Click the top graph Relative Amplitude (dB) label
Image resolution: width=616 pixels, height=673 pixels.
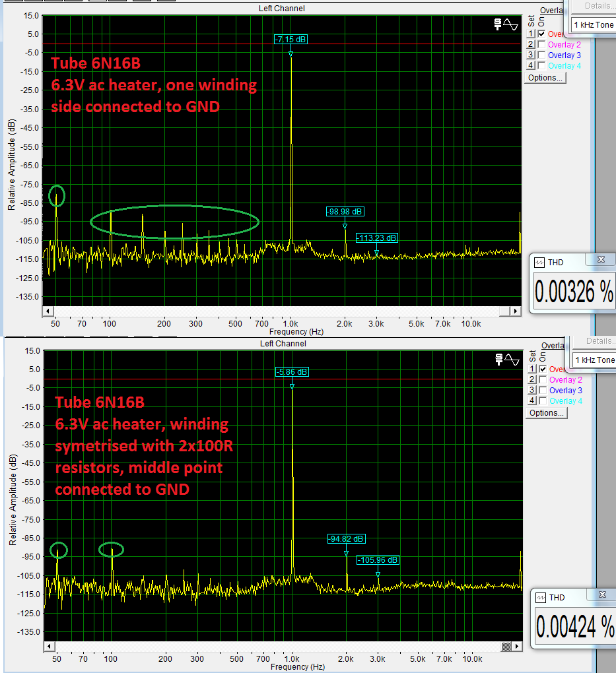click(12, 165)
